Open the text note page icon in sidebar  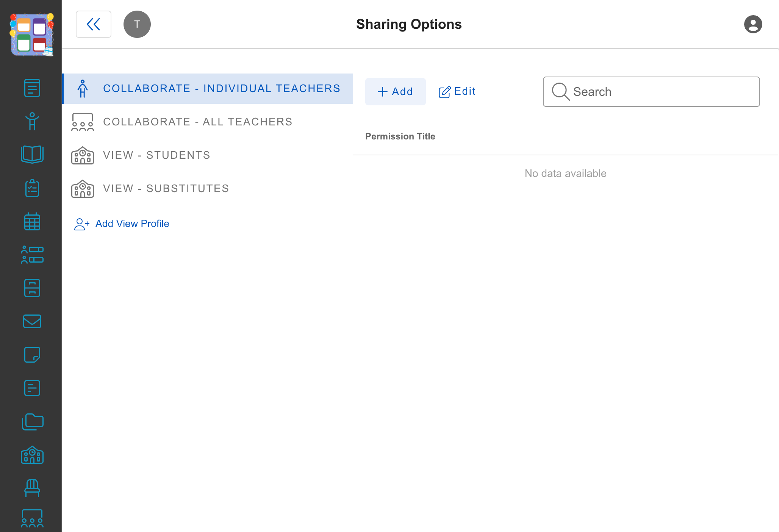(x=32, y=388)
